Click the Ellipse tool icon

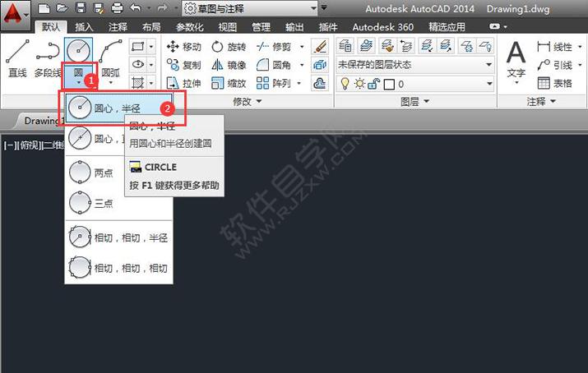(138, 64)
